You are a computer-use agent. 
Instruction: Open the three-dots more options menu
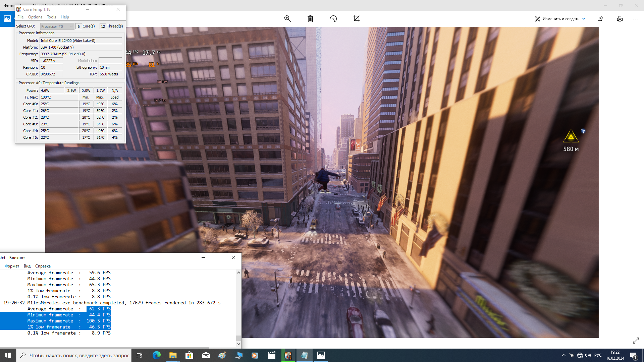[636, 19]
